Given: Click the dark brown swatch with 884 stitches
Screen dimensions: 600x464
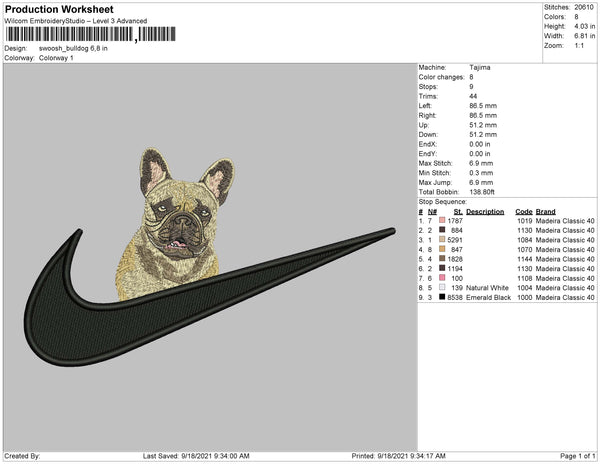Looking at the screenshot, I should [442, 230].
